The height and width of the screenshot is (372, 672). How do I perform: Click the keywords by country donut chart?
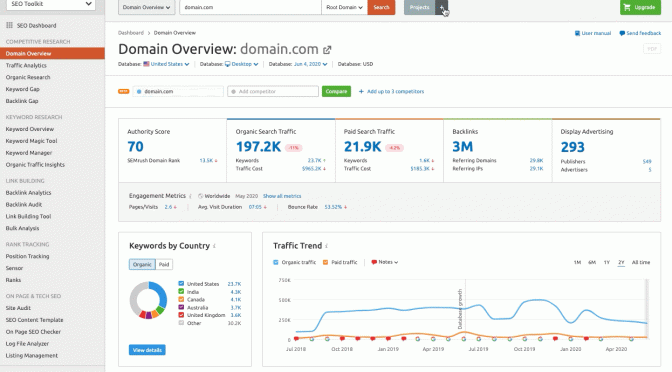(x=148, y=300)
